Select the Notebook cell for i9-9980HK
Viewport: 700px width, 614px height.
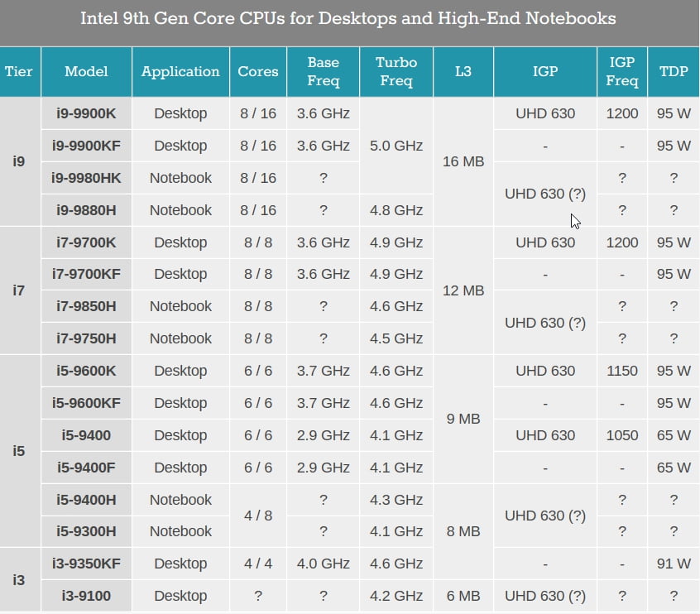(x=180, y=178)
